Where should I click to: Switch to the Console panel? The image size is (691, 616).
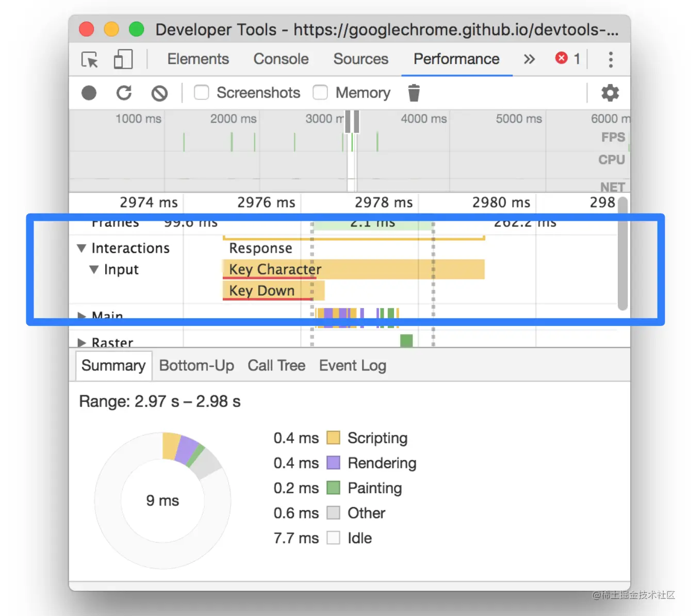pyautogui.click(x=281, y=59)
